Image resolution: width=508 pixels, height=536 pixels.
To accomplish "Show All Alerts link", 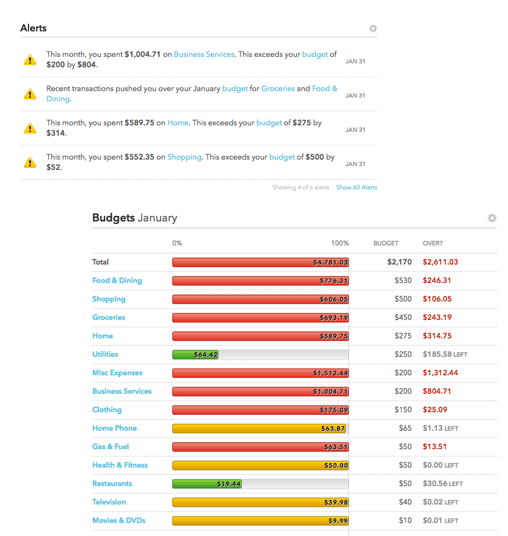I will click(x=357, y=187).
